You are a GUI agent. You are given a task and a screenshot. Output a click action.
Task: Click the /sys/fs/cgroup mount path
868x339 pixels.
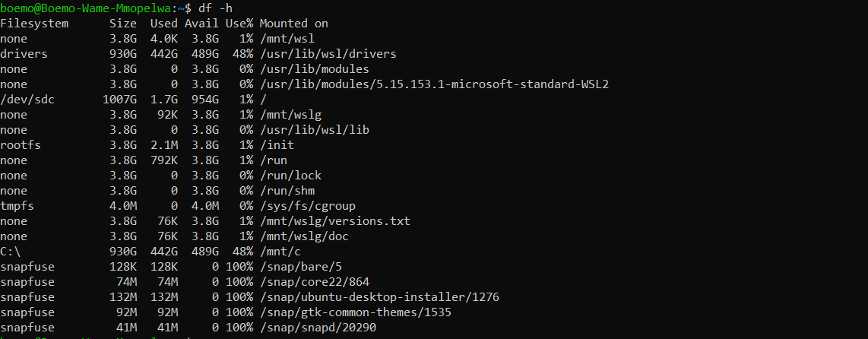[x=307, y=206]
